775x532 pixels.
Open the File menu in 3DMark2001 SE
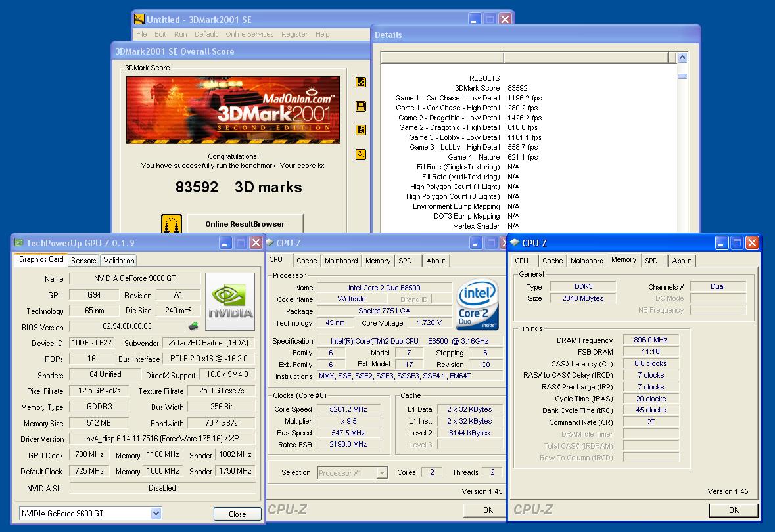(141, 34)
